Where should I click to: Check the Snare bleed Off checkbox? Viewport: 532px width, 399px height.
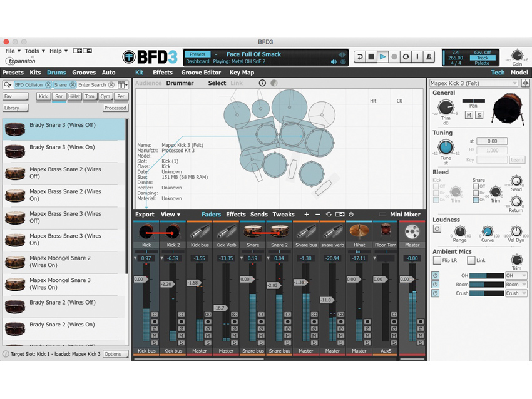pos(476,186)
